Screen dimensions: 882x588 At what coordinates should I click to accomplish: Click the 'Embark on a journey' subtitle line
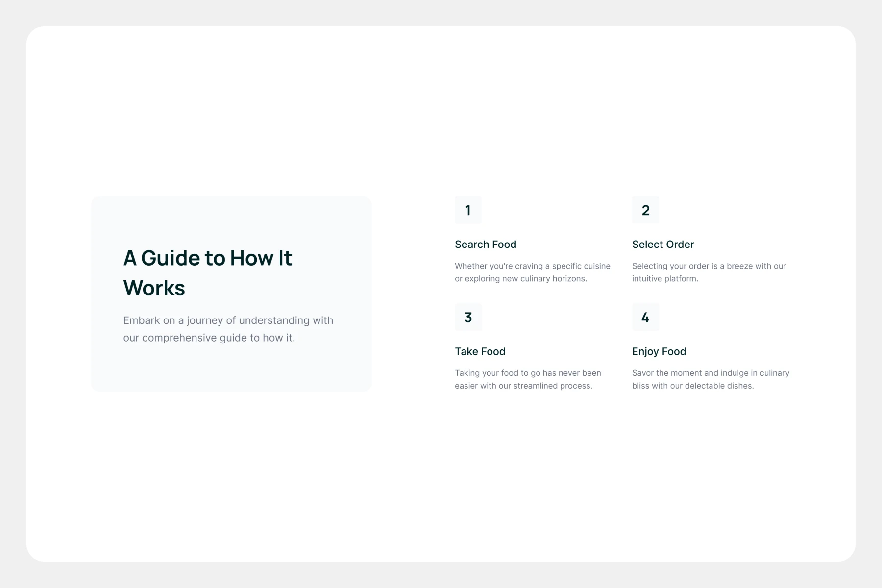228,320
